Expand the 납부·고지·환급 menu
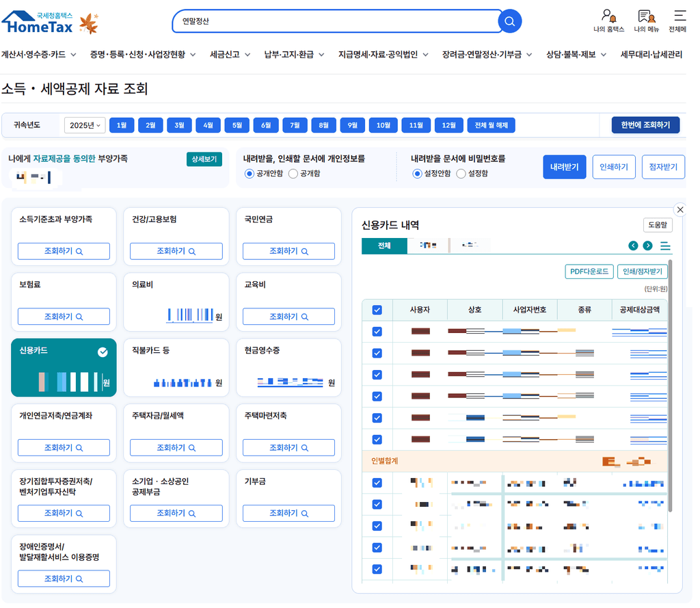This screenshot has height=608, width=700. tap(294, 55)
